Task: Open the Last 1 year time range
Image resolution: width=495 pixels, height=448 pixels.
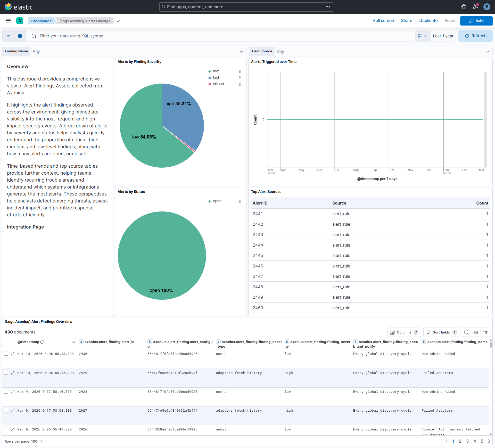Action: tap(443, 36)
